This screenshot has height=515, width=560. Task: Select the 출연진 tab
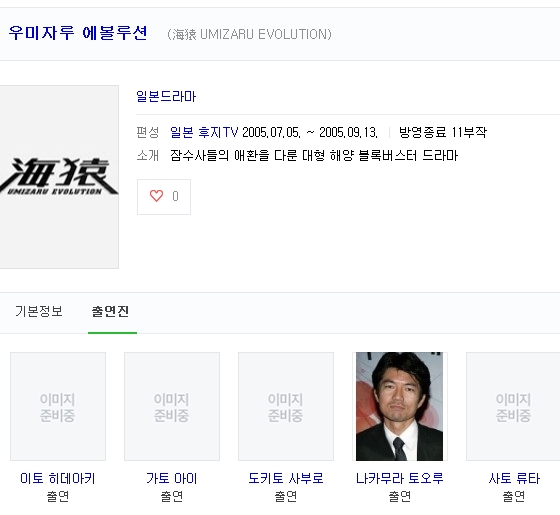tap(110, 311)
